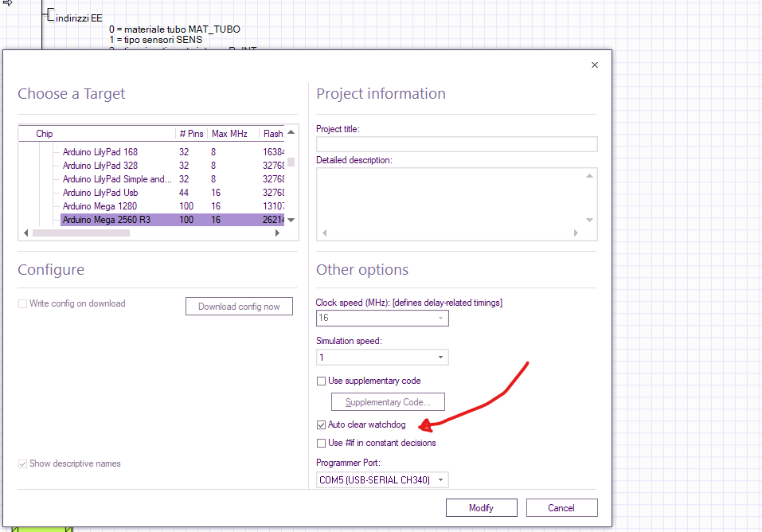Select Arduino LilyPad 328 chip
Image resolution: width=762 pixels, height=532 pixels.
click(x=100, y=166)
